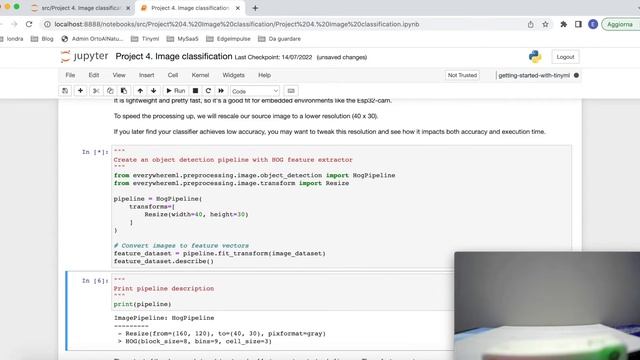Open the Da guardare bookmarks folder
The width and height of the screenshot is (640, 360).
tap(280, 39)
